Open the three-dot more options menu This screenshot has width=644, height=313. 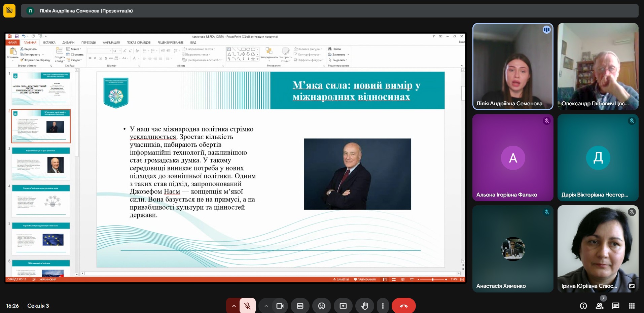pos(383,306)
